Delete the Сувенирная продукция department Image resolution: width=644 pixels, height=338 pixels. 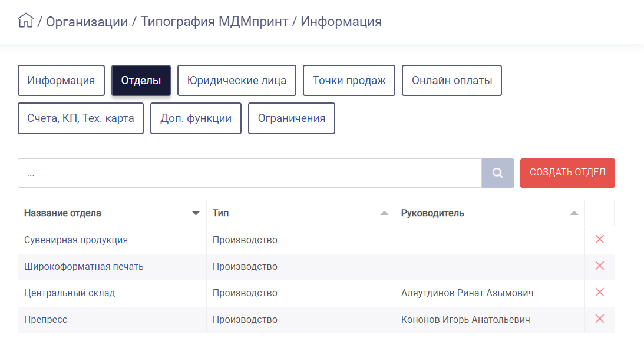600,240
